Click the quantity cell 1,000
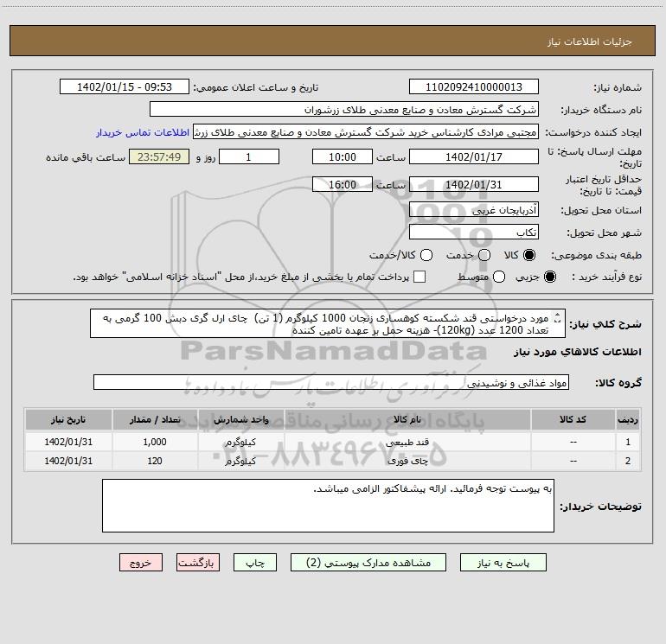The width and height of the screenshot is (666, 644). pos(155,442)
